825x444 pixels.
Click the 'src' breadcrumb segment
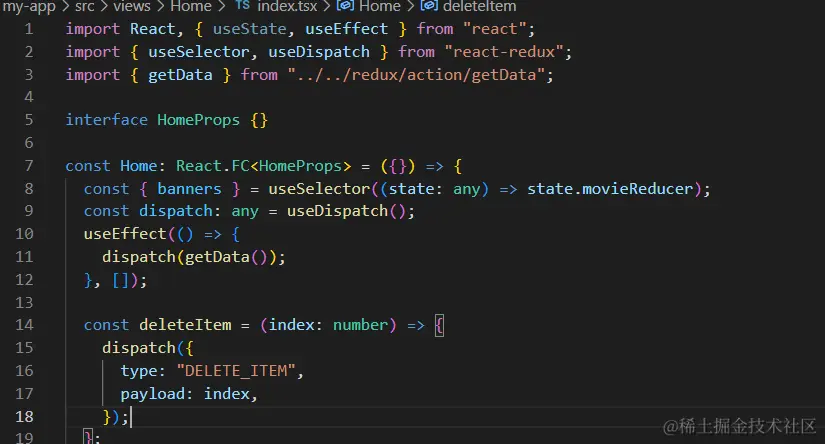tap(85, 6)
